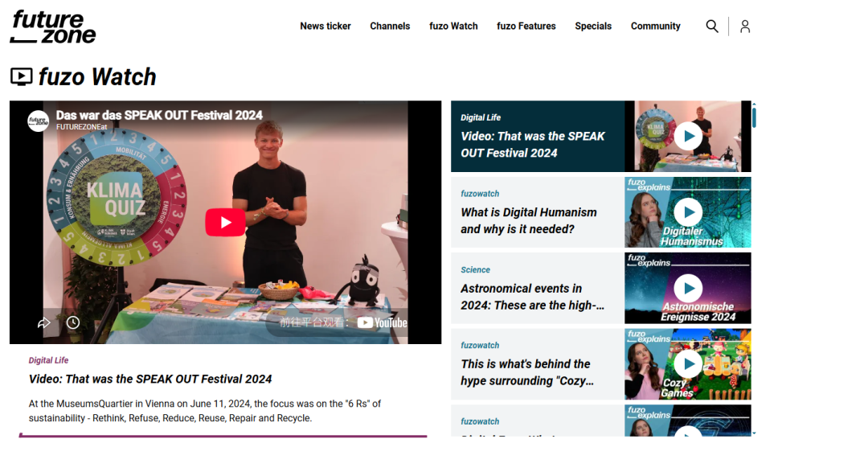
Task: Click the watch later clock icon
Action: point(73,322)
